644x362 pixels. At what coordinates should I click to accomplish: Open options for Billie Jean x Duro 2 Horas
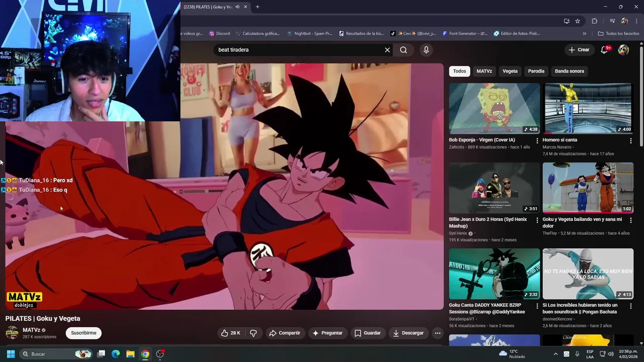pyautogui.click(x=537, y=220)
